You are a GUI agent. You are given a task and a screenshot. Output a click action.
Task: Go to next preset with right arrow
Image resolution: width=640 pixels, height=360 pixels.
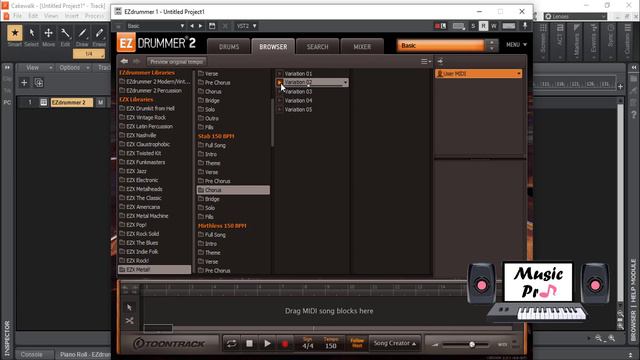click(200, 26)
